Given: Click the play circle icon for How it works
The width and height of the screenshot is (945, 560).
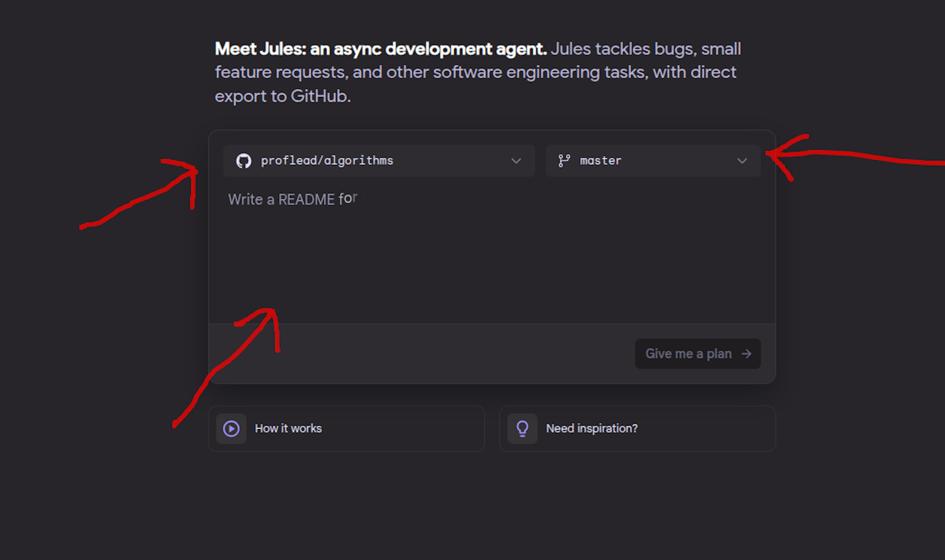Looking at the screenshot, I should (231, 429).
